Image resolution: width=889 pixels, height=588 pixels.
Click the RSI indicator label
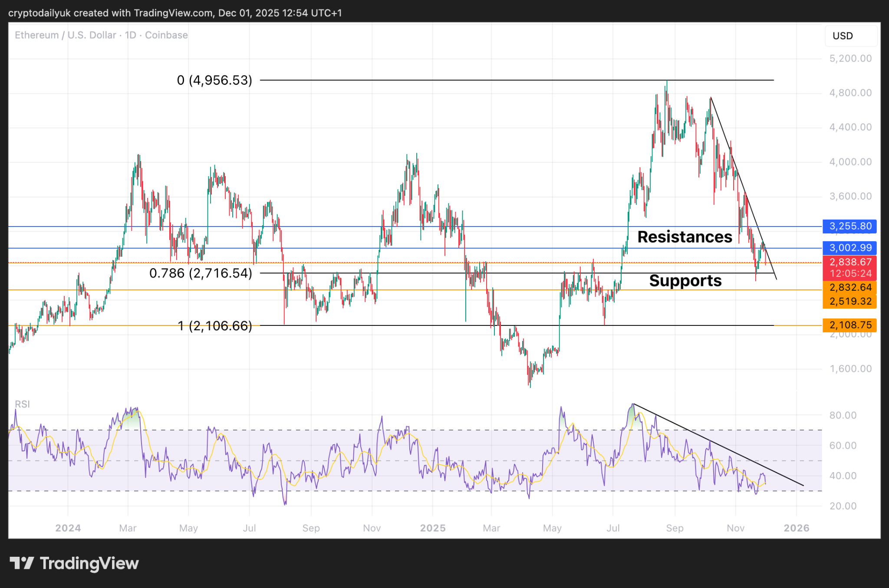tap(22, 404)
